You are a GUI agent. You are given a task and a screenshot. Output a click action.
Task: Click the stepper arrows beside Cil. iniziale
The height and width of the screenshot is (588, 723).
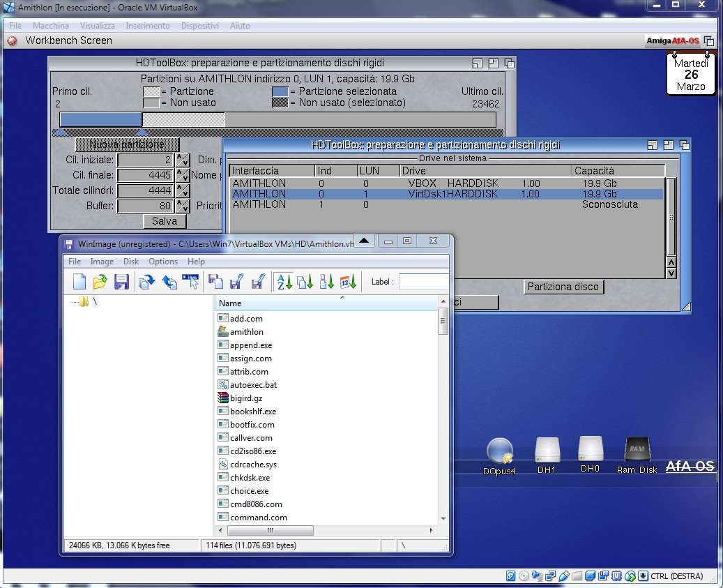click(x=183, y=160)
